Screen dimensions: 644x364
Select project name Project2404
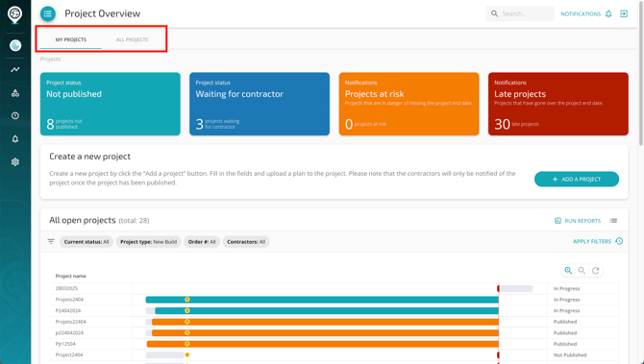tap(69, 355)
